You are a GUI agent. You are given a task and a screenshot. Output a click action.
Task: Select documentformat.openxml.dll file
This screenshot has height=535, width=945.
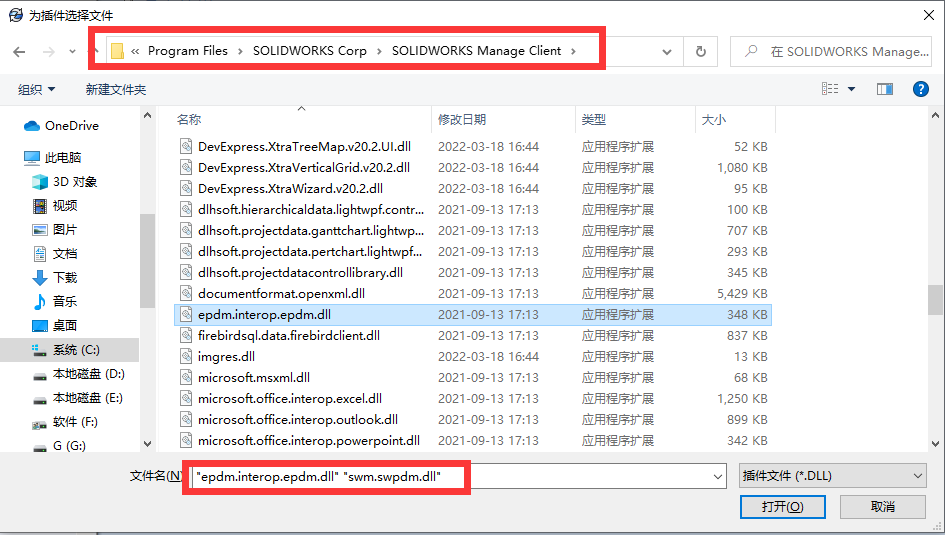coord(473,294)
